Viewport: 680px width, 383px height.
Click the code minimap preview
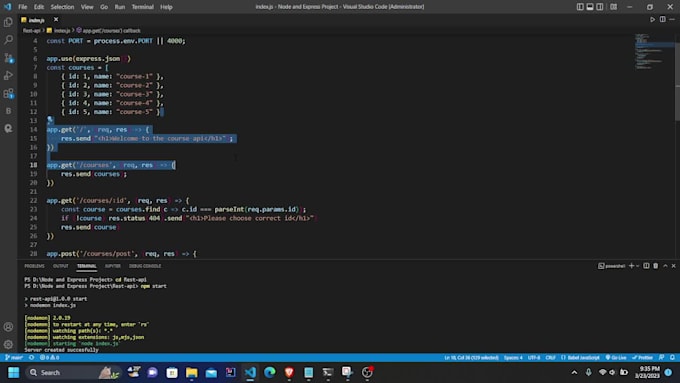[654, 52]
